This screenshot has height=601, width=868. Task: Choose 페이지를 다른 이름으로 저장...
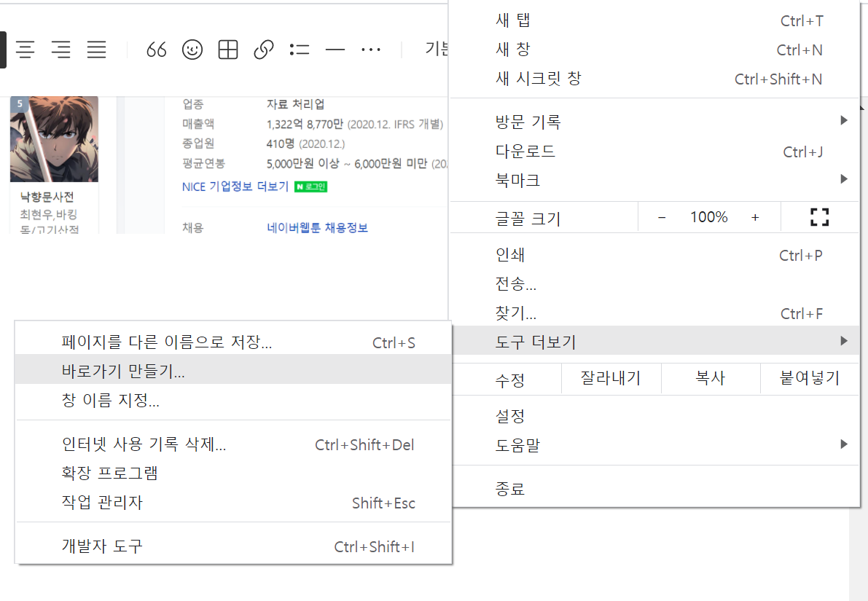(233, 342)
